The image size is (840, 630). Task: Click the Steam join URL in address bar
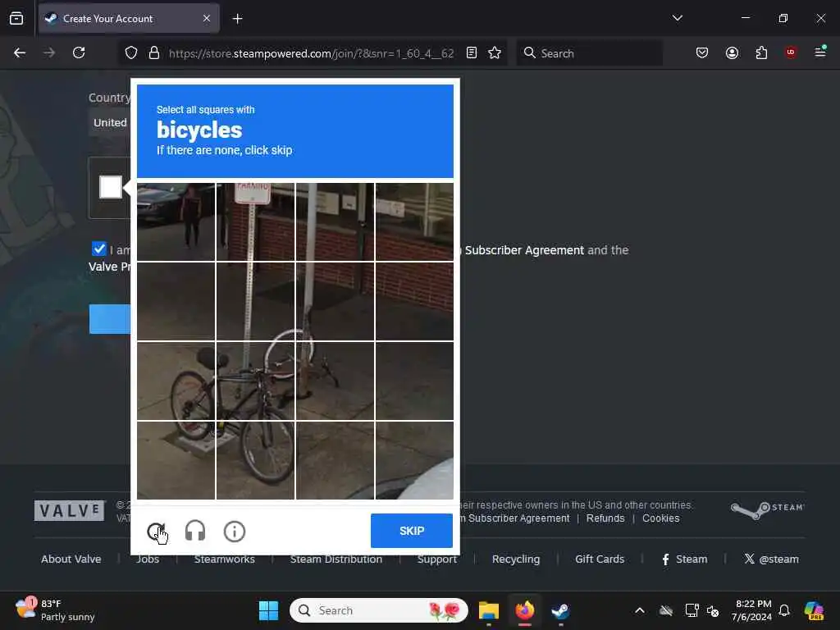[x=311, y=53]
